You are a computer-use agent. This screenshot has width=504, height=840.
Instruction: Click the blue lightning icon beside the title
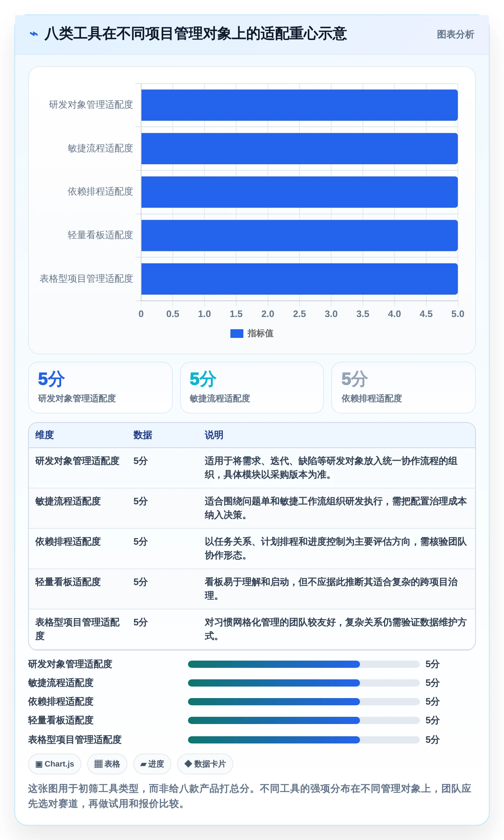click(34, 34)
